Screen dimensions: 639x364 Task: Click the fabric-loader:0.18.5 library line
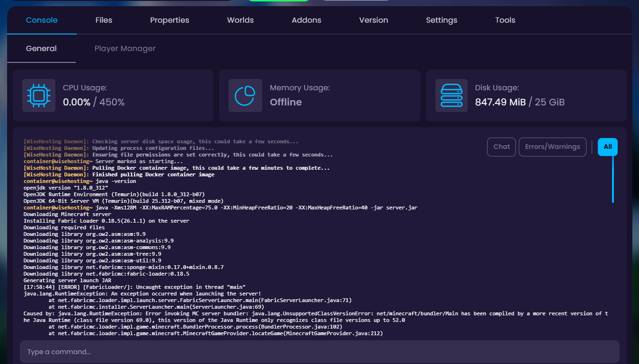(x=106, y=274)
